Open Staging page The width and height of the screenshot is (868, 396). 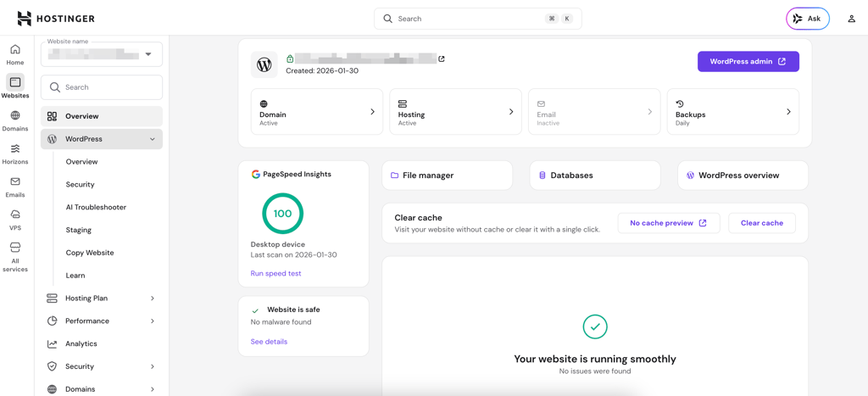79,230
